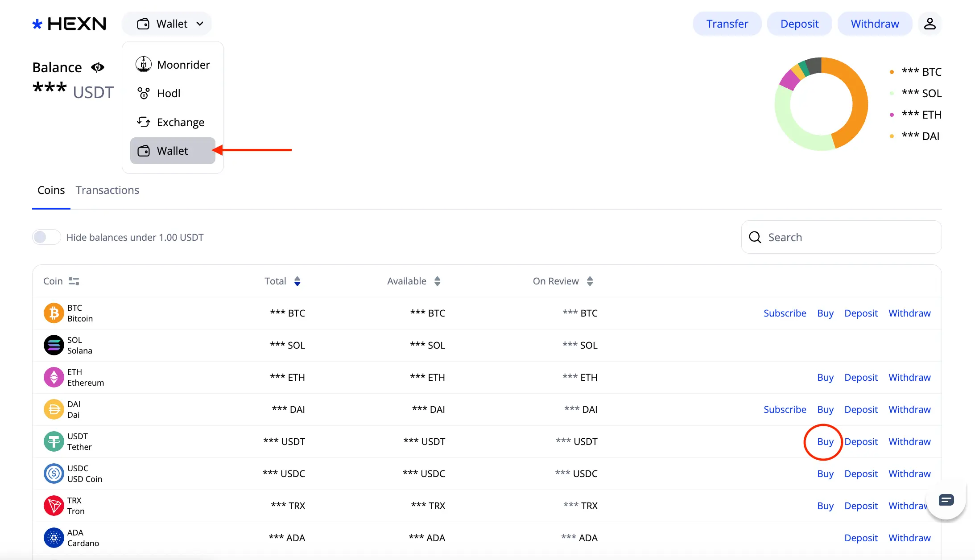This screenshot has width=975, height=560.
Task: Click the Cardano coin icon
Action: pos(54,538)
